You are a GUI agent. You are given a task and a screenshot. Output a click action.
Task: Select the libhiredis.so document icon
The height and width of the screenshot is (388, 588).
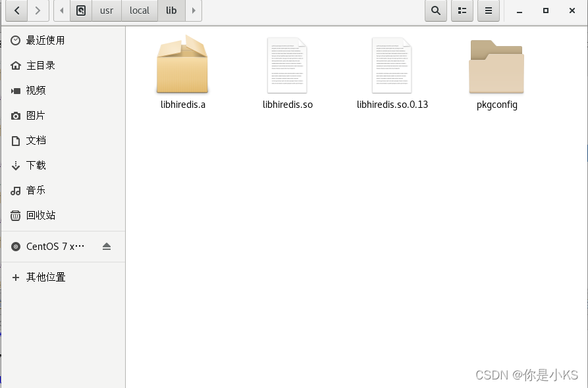pos(287,65)
